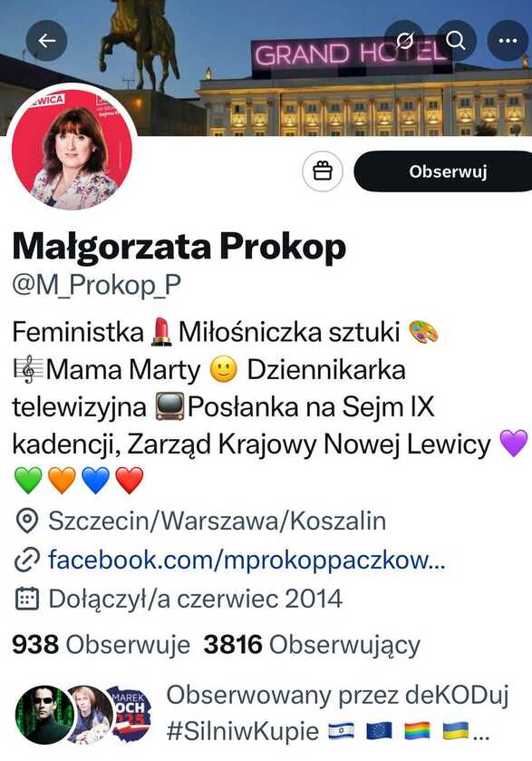The height and width of the screenshot is (761, 532).
Task: Go back with the arrow button
Action: [46, 41]
